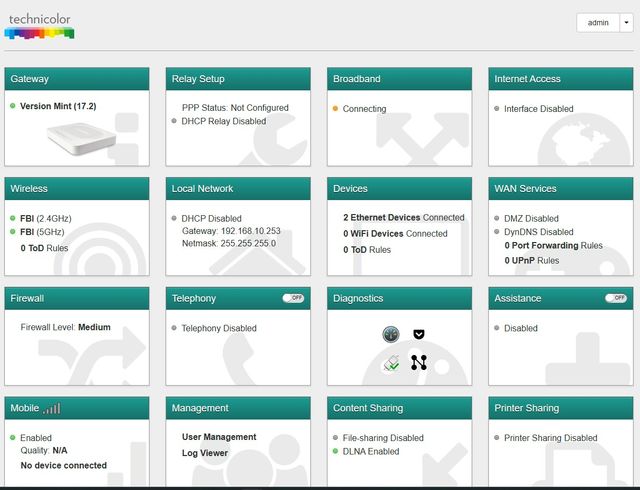Open the connection check diagnostics icon

[391, 363]
